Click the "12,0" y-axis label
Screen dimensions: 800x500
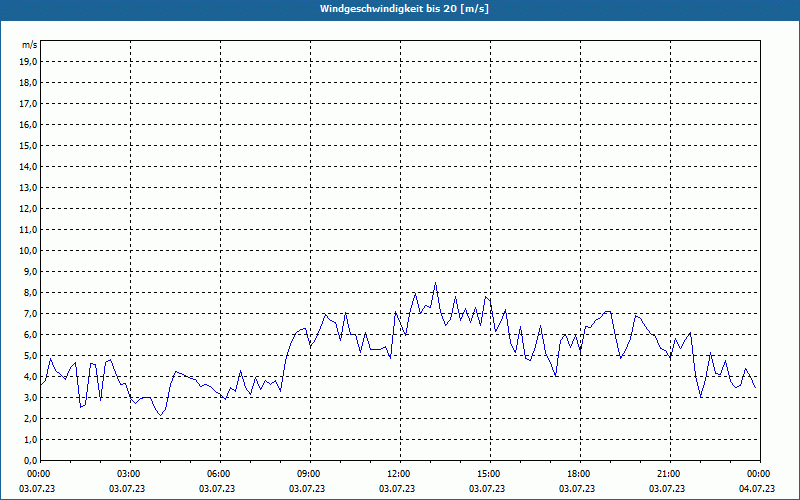click(29, 209)
